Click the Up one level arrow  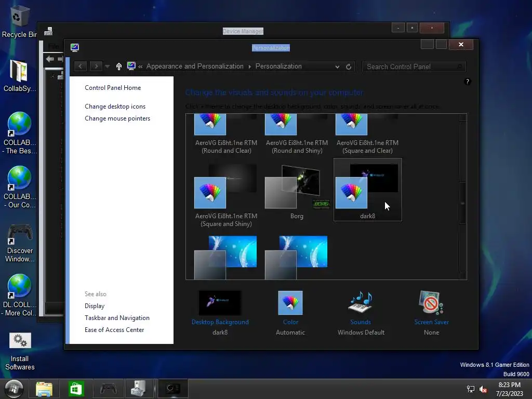119,66
